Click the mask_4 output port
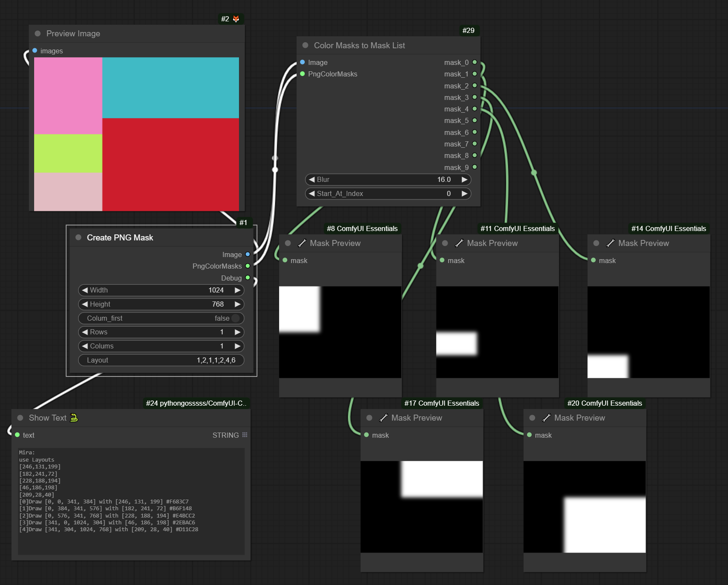Screen dimensions: 728x585 coord(475,109)
